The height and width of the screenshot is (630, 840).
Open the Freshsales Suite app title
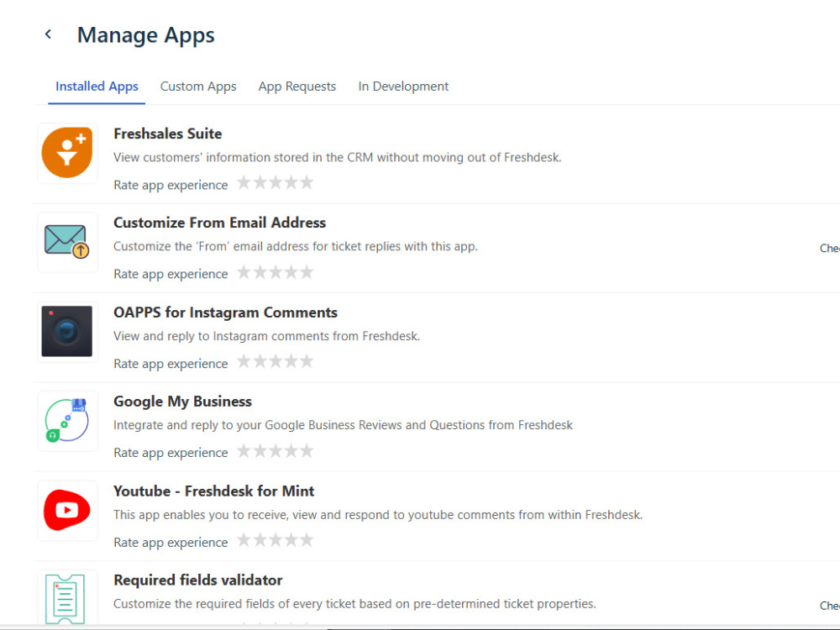[168, 134]
